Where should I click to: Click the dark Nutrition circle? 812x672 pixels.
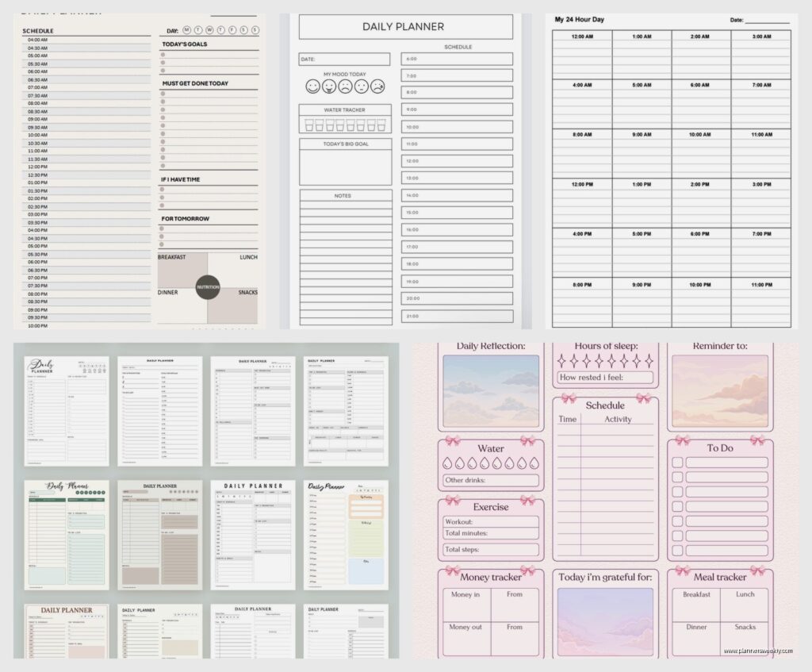point(208,287)
